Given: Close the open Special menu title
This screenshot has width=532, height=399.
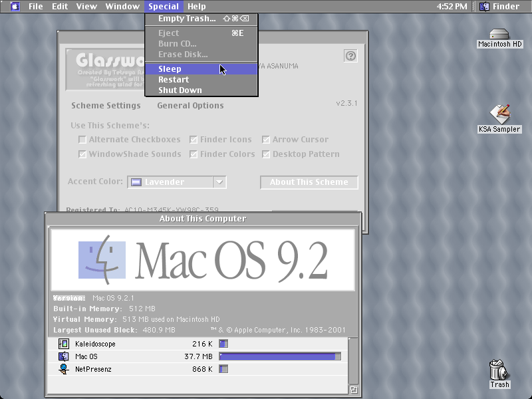Looking at the screenshot, I should (164, 7).
